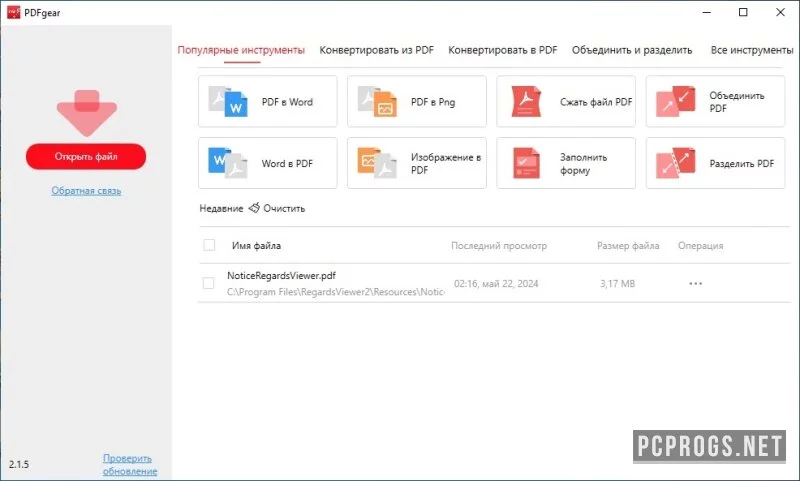
Task: Click the red download arrow graphic
Action: tap(87, 113)
